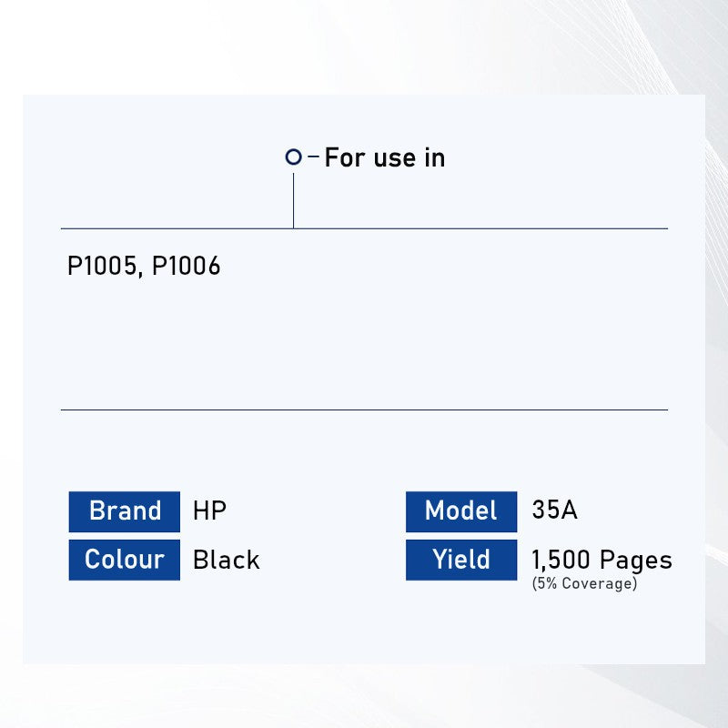Click the circle icon beside For use in
The width and height of the screenshot is (728, 728).
(293, 157)
